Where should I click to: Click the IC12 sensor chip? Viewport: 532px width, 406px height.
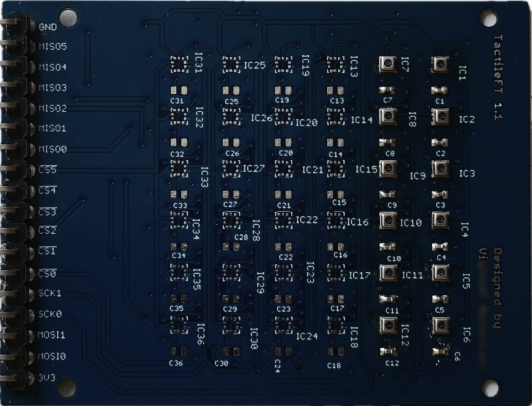point(388,325)
